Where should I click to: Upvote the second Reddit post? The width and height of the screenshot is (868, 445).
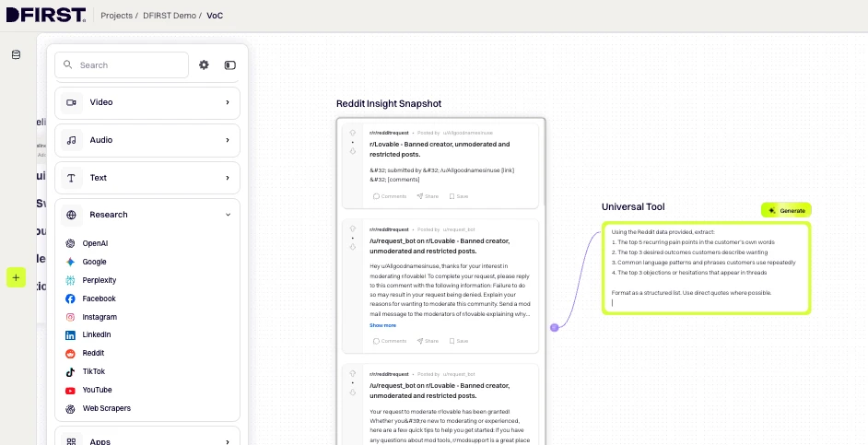[x=352, y=229]
